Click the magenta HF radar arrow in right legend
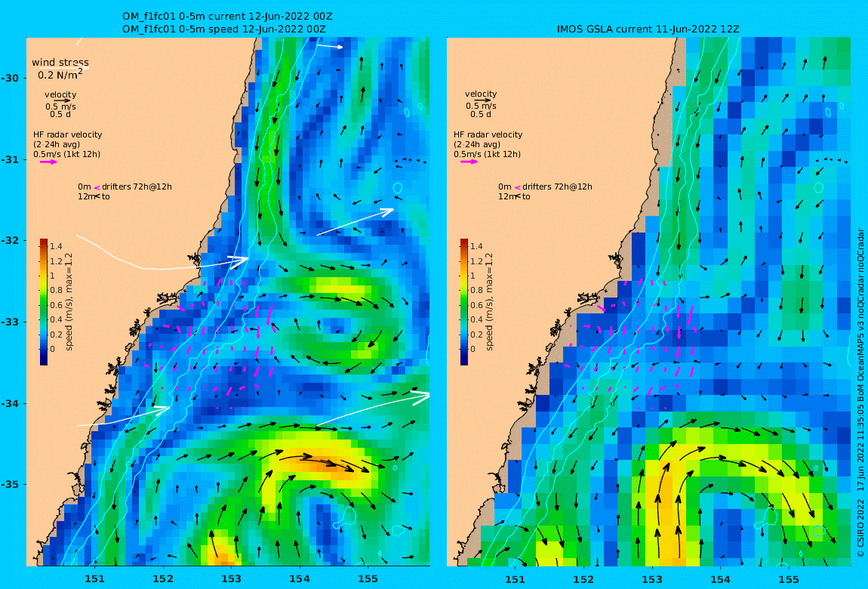This screenshot has width=868, height=589. click(x=469, y=162)
